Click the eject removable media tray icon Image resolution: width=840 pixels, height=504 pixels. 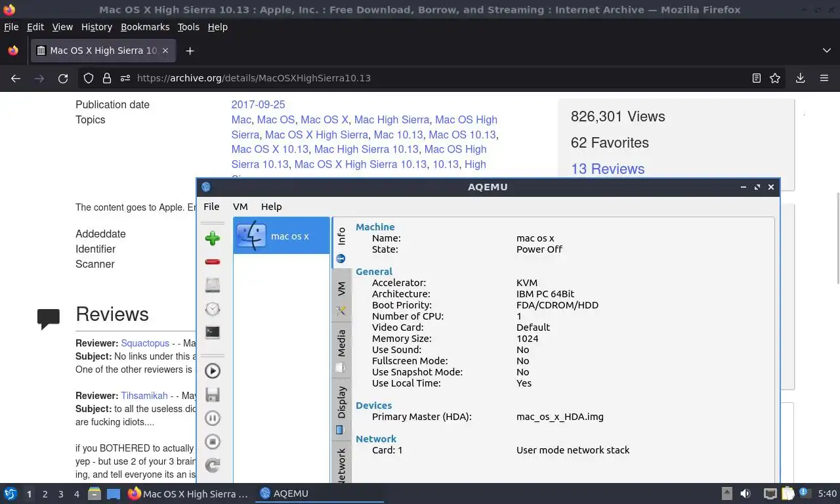pyautogui.click(x=727, y=493)
